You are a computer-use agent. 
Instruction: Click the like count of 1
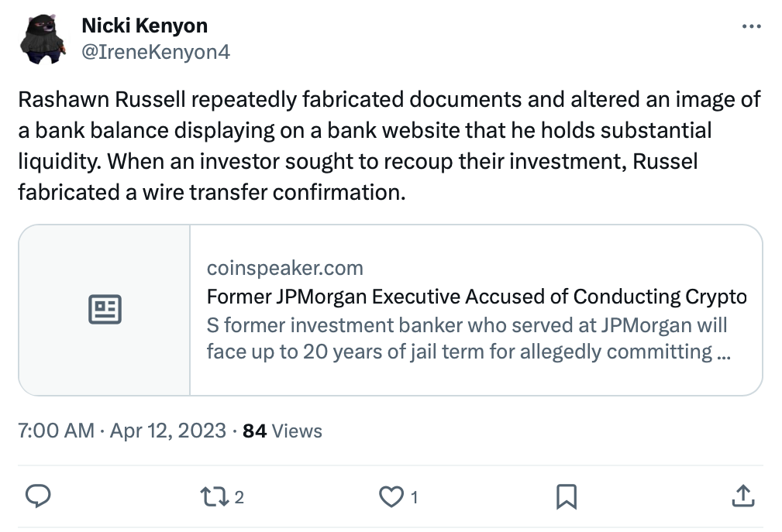[x=415, y=497]
